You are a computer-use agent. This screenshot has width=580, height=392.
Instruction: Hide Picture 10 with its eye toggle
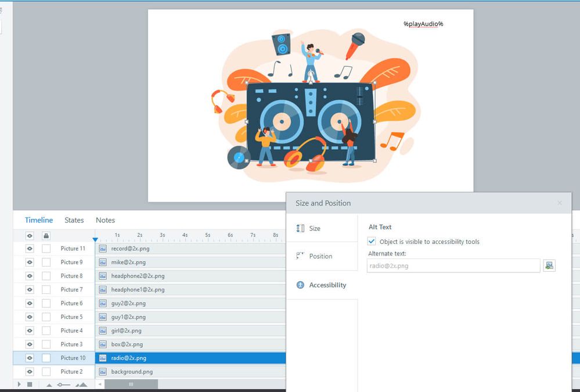coord(30,358)
